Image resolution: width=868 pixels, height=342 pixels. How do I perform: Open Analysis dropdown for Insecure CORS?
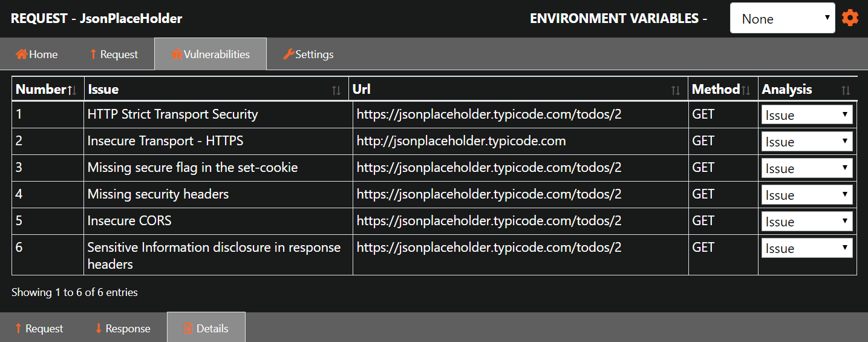(807, 221)
